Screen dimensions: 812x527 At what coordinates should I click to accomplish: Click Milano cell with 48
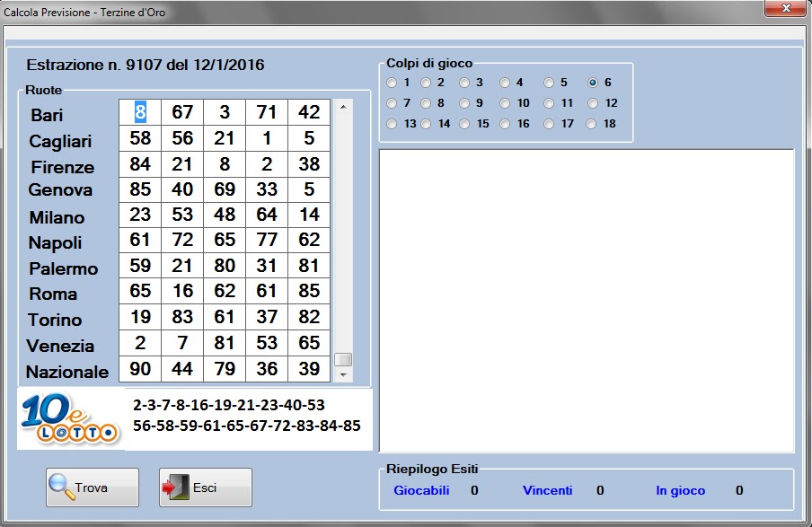click(x=225, y=215)
